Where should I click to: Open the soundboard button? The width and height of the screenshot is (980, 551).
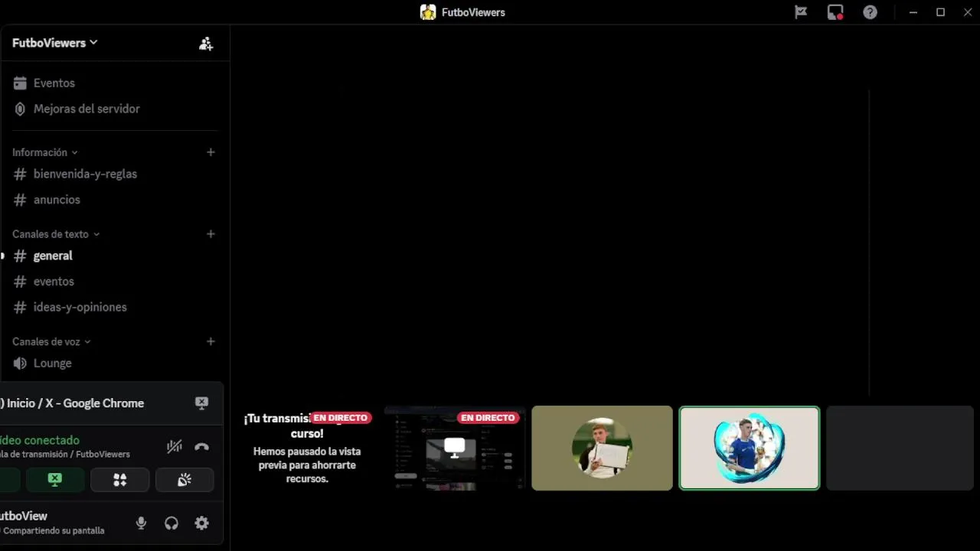point(185,480)
